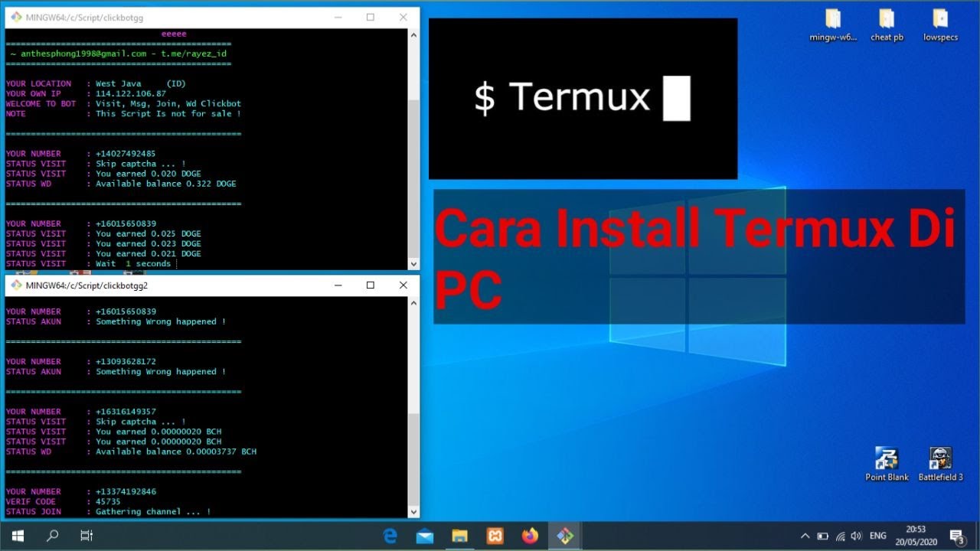Click clickbotgg2 scrollbar down arrow

(x=413, y=512)
